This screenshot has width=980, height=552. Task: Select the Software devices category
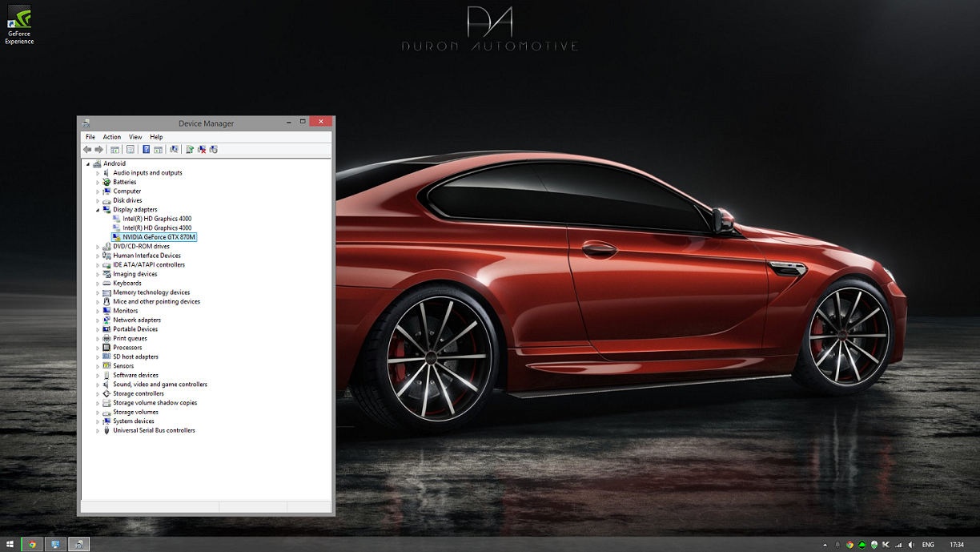135,376
